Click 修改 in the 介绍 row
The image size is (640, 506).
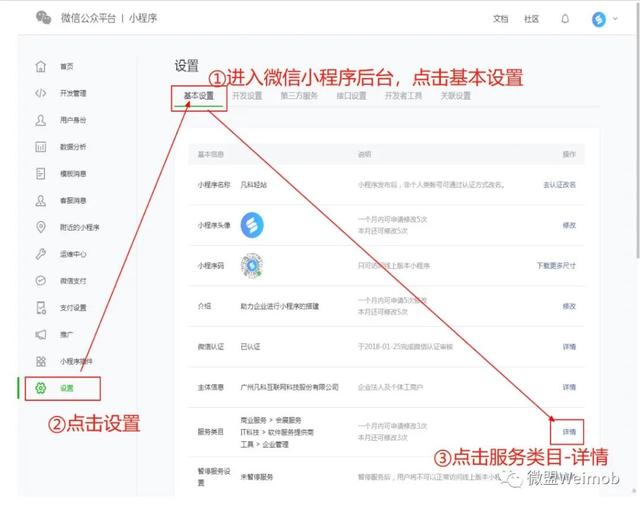pos(569,306)
